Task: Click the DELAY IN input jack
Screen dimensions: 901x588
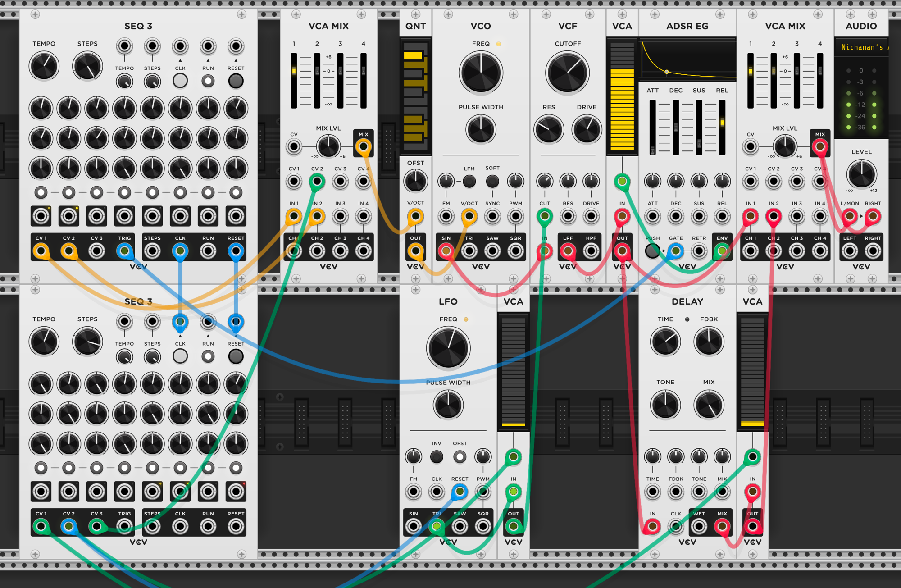Action: [652, 526]
